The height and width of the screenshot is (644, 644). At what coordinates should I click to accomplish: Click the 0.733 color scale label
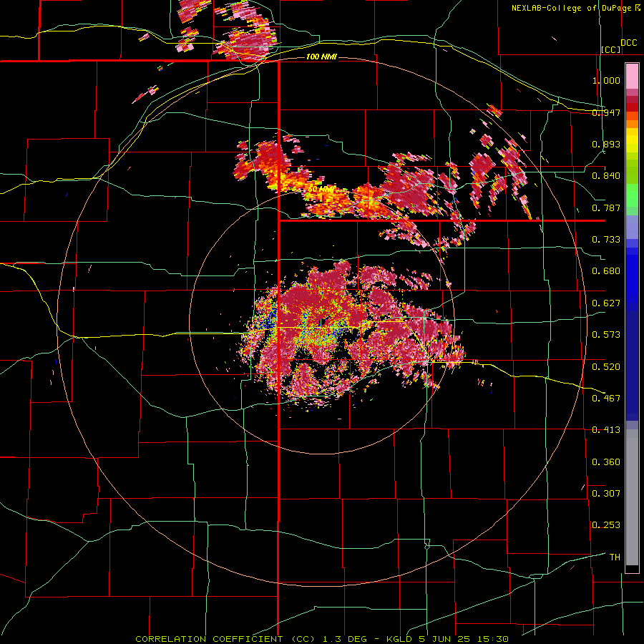tap(606, 240)
